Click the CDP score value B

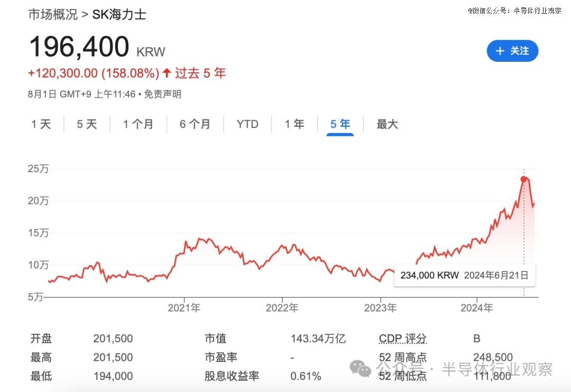[x=477, y=339]
